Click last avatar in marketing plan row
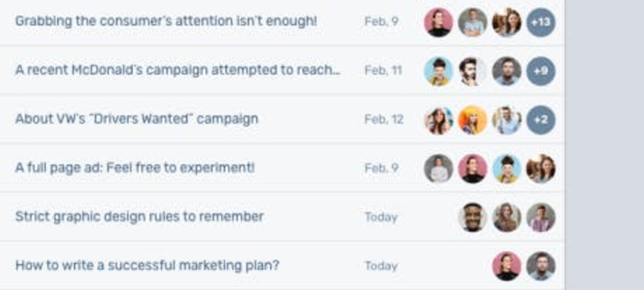 point(541,266)
